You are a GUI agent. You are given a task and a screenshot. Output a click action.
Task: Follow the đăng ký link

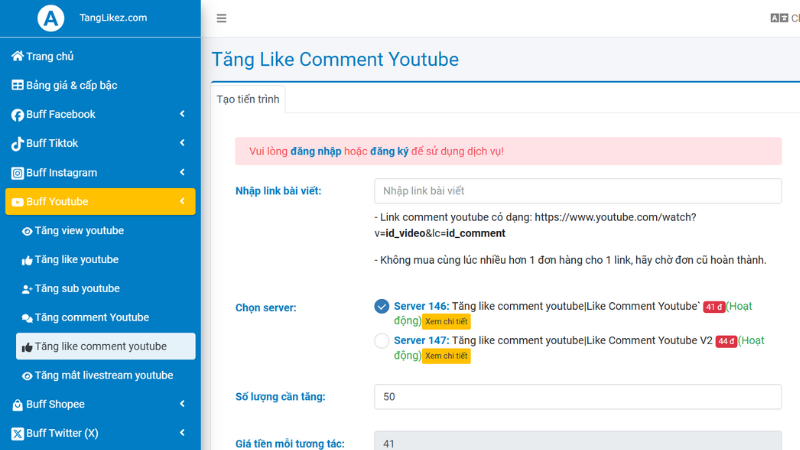[389, 152]
